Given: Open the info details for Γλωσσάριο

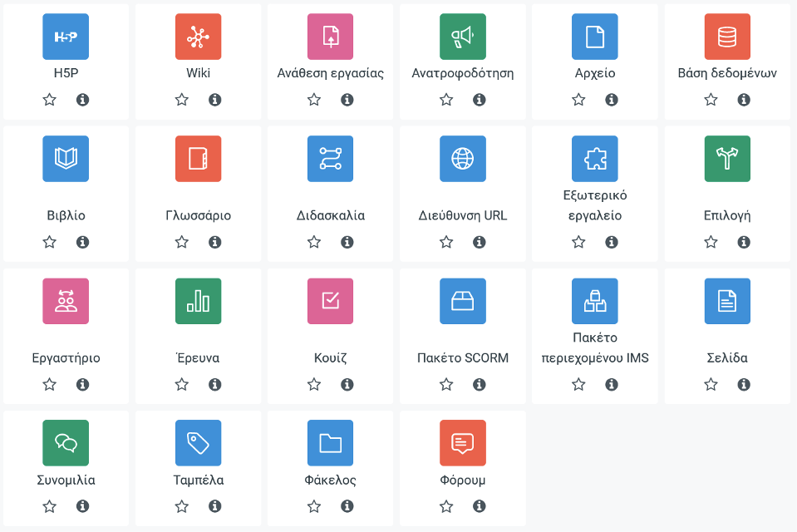Looking at the screenshot, I should click(x=214, y=242).
